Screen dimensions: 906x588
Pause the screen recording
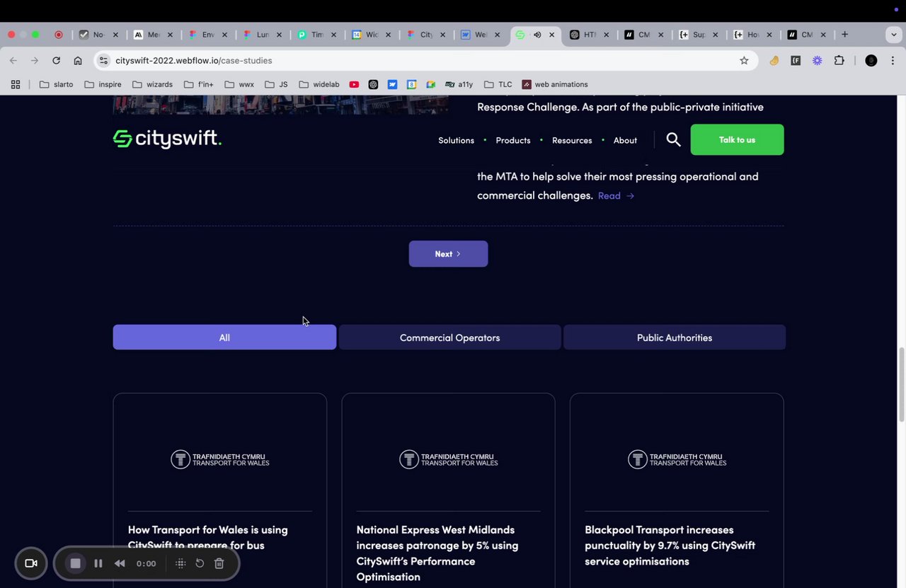[x=98, y=563]
